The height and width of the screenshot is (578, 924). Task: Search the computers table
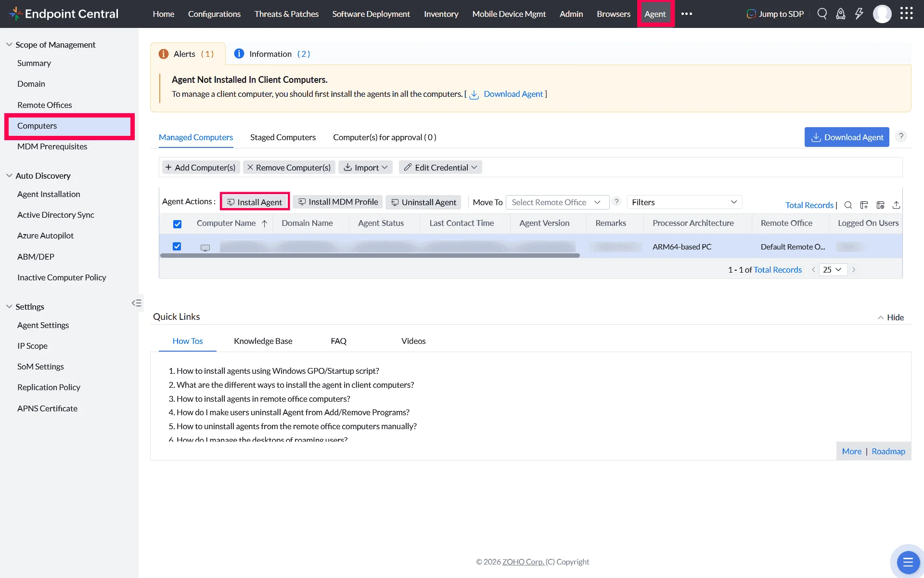click(x=848, y=205)
